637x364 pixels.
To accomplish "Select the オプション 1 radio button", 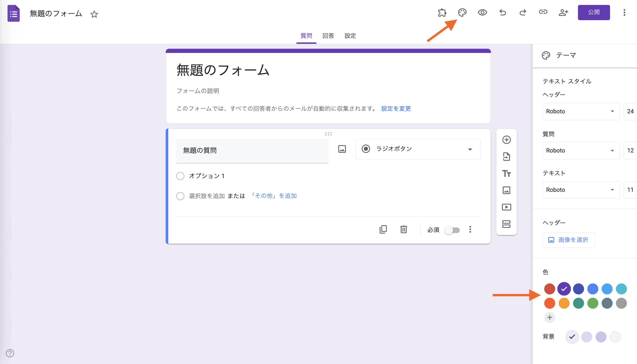I will [180, 176].
